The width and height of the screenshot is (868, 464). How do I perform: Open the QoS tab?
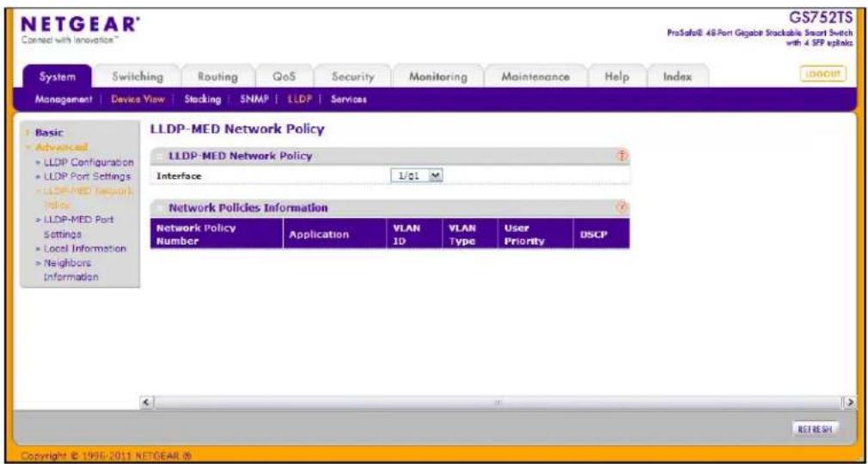click(285, 77)
